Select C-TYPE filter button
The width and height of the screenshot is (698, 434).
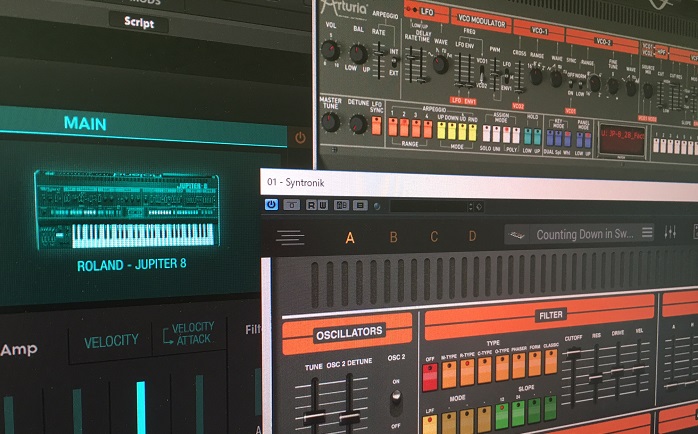pyautogui.click(x=484, y=369)
